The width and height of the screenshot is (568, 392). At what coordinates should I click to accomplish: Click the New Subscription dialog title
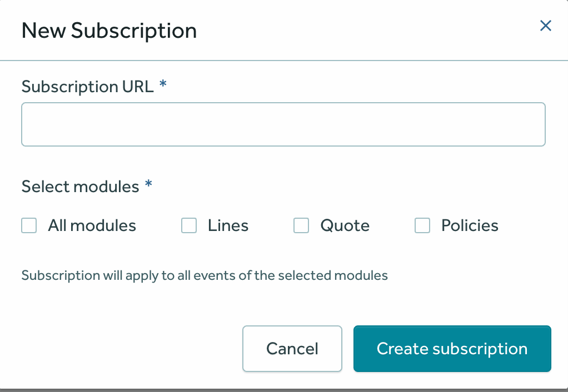[109, 31]
